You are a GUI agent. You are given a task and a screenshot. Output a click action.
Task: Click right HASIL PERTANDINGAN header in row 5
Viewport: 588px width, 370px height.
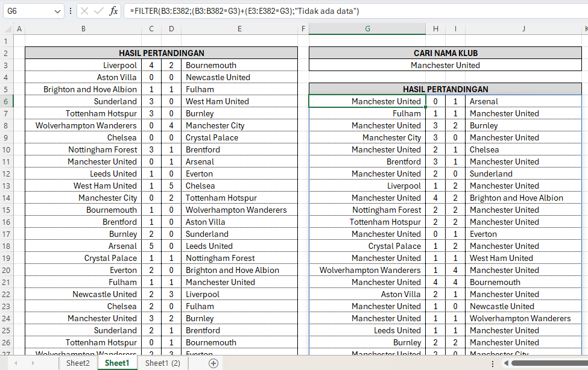pos(445,89)
